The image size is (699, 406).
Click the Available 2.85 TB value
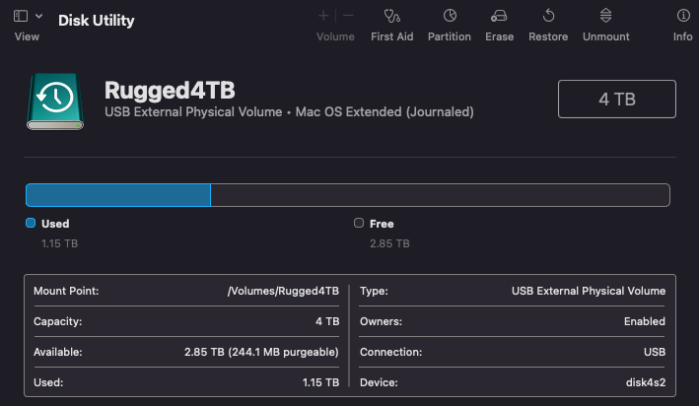point(262,352)
